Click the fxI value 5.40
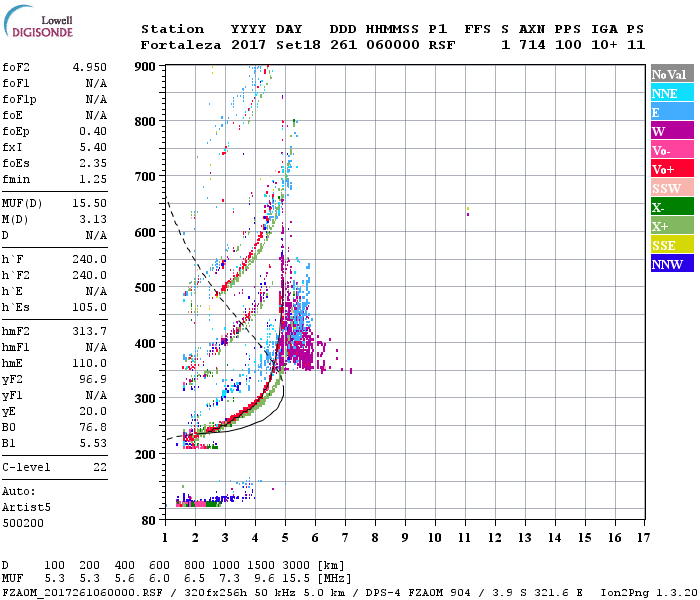700x600 pixels. 93,147
